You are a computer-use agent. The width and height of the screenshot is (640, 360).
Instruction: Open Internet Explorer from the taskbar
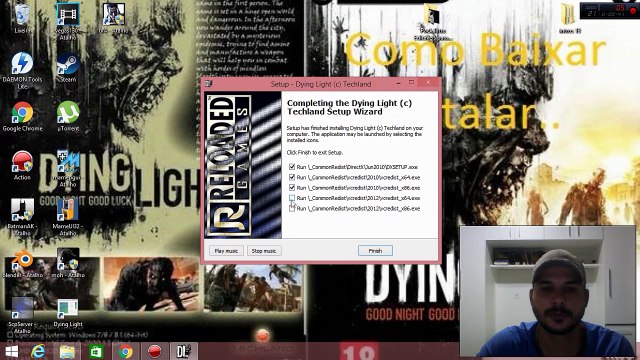(39, 351)
